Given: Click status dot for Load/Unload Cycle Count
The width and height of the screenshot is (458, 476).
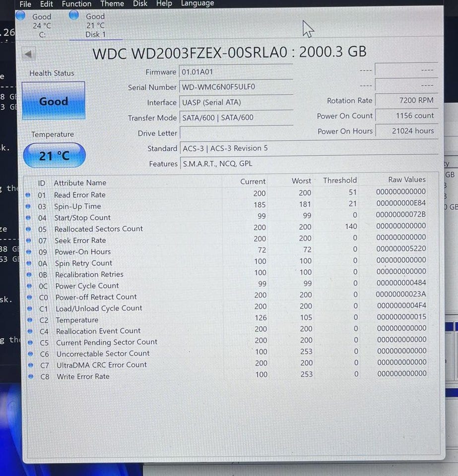Looking at the screenshot, I should click(30, 308).
